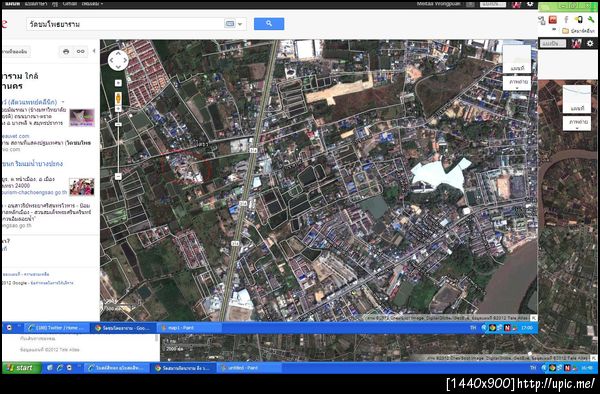The height and width of the screenshot is (394, 600).
Task: Click the yellow-black extension icon in toolbar
Action: tap(579, 20)
